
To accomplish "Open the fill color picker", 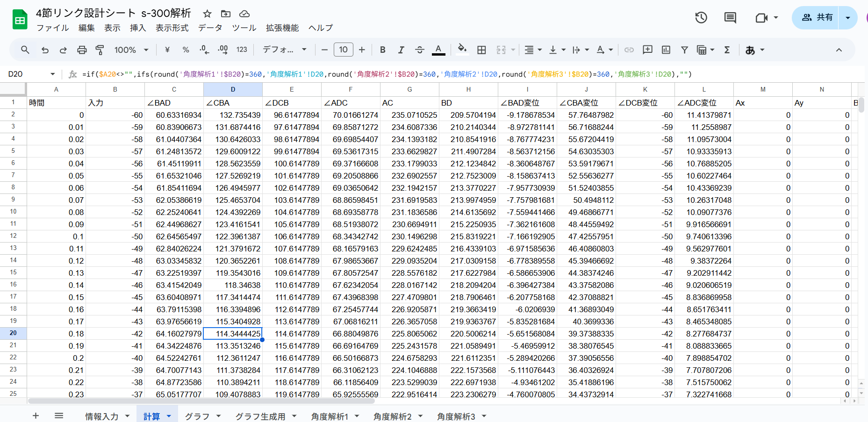I will (x=462, y=50).
